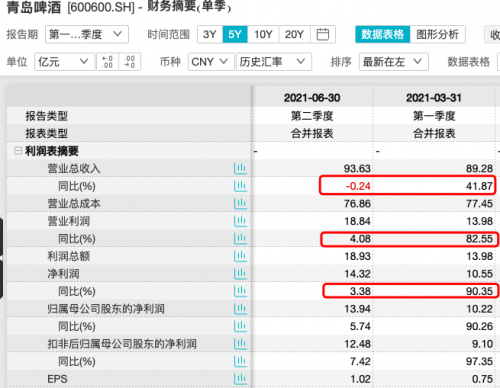This screenshot has width=500, height=388.
Task: Collapse the 利润表摘要 section
Action: (x=18, y=151)
